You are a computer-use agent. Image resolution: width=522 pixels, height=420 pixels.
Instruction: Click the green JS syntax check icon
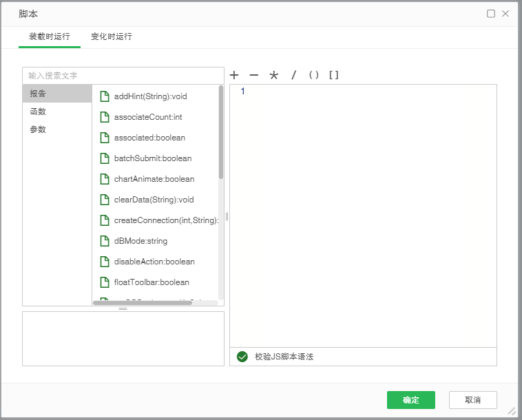coord(242,357)
